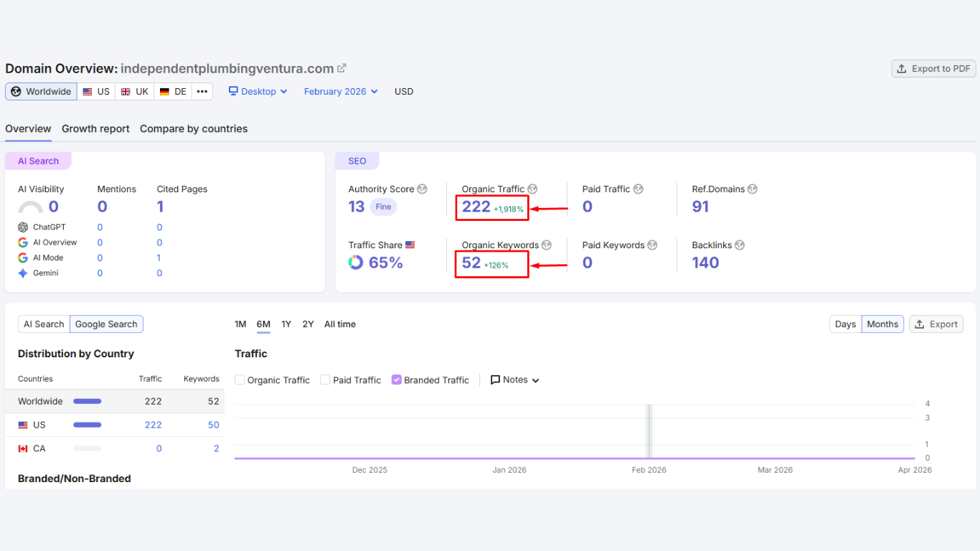Image resolution: width=980 pixels, height=551 pixels.
Task: Click the Google icon next to AI Overview
Action: point(23,242)
